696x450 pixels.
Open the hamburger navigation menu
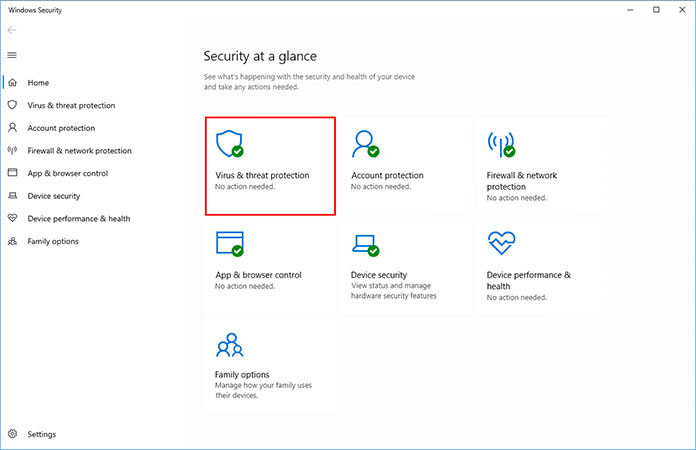[x=12, y=55]
